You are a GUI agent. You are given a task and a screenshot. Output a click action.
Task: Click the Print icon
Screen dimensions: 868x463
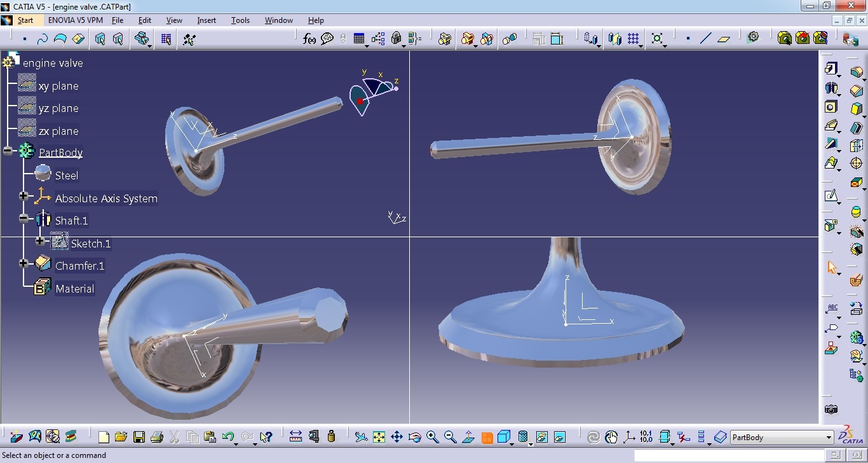157,437
